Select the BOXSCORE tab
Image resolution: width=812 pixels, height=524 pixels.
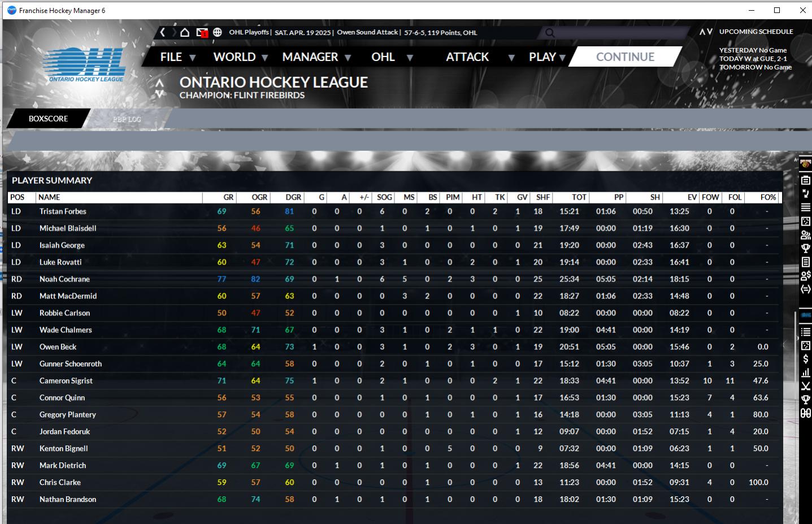(49, 119)
